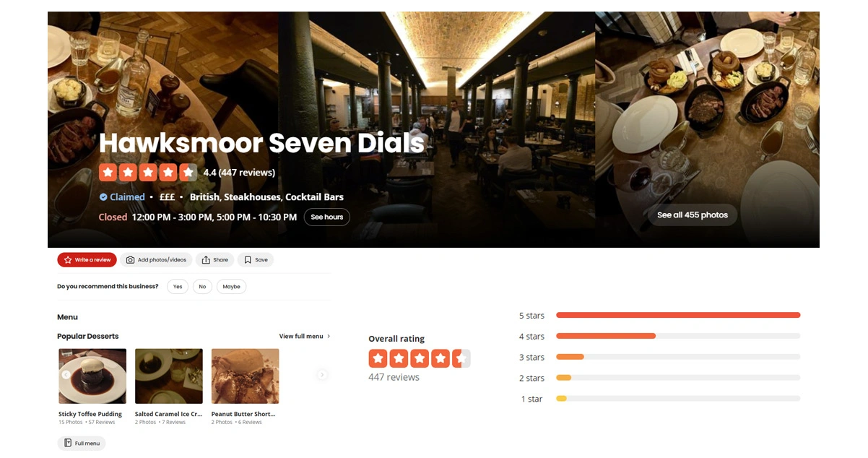Go to previous dessert with left carousel arrow
This screenshot has width=868, height=458.
coord(66,375)
